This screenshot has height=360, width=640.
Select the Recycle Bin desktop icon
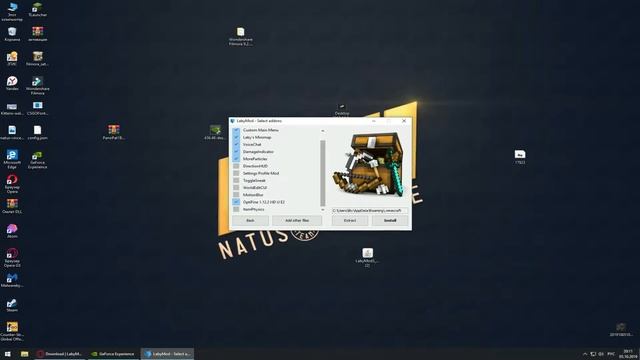coord(12,34)
